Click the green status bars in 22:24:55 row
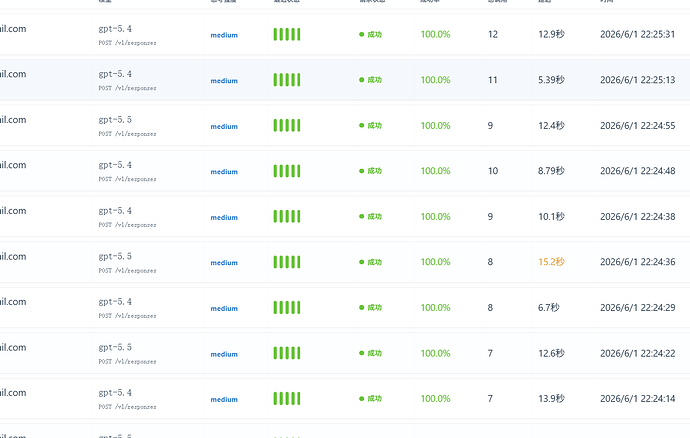 click(x=287, y=125)
